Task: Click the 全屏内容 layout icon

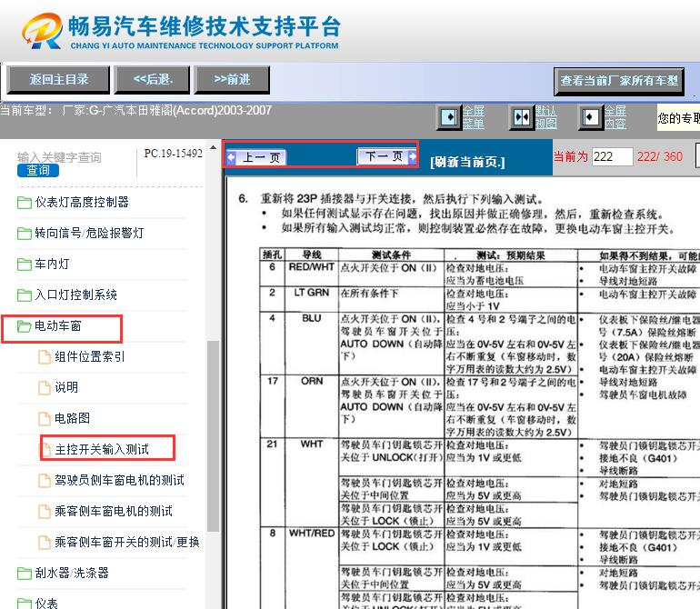Action: pyautogui.click(x=591, y=118)
